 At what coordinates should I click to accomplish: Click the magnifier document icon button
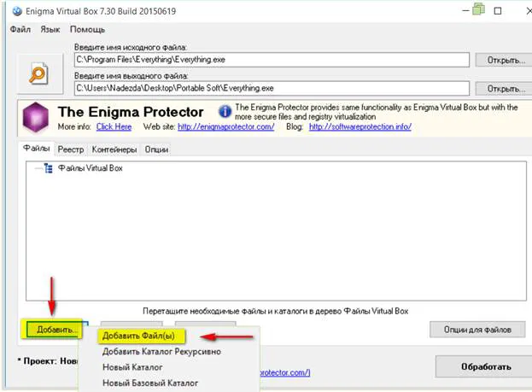click(39, 73)
